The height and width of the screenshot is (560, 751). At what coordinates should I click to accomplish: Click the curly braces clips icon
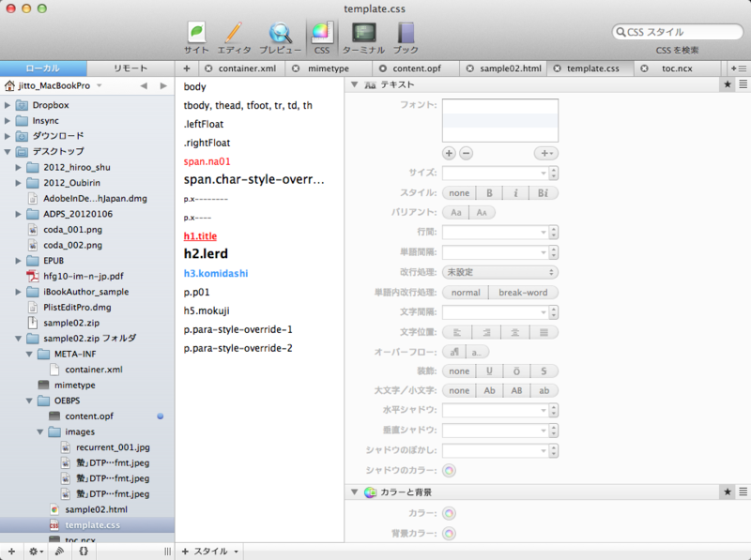point(84,552)
